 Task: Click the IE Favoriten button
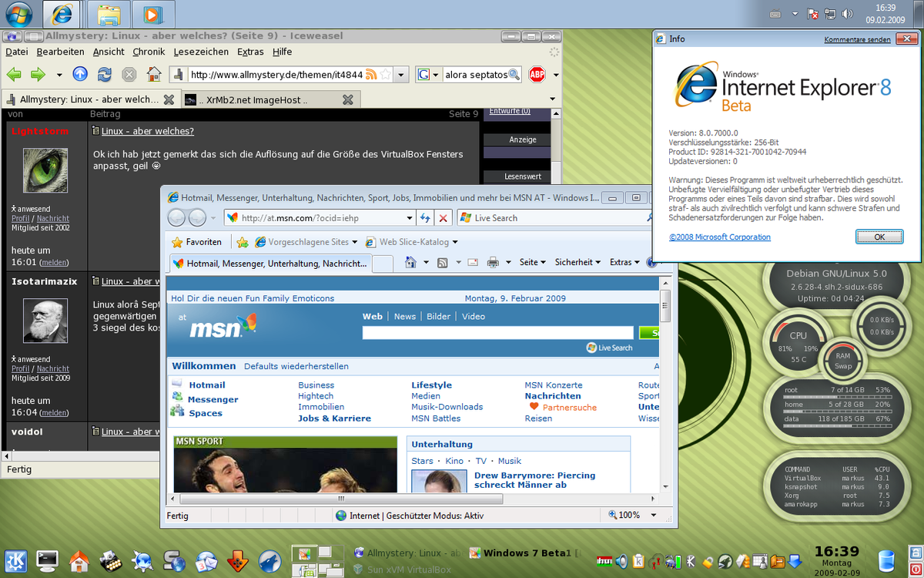(x=196, y=242)
